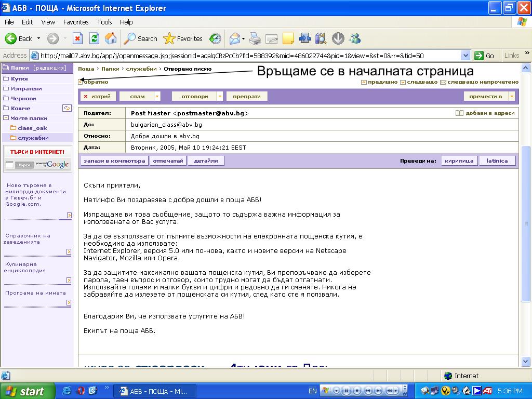Open the Help menu

(x=126, y=22)
